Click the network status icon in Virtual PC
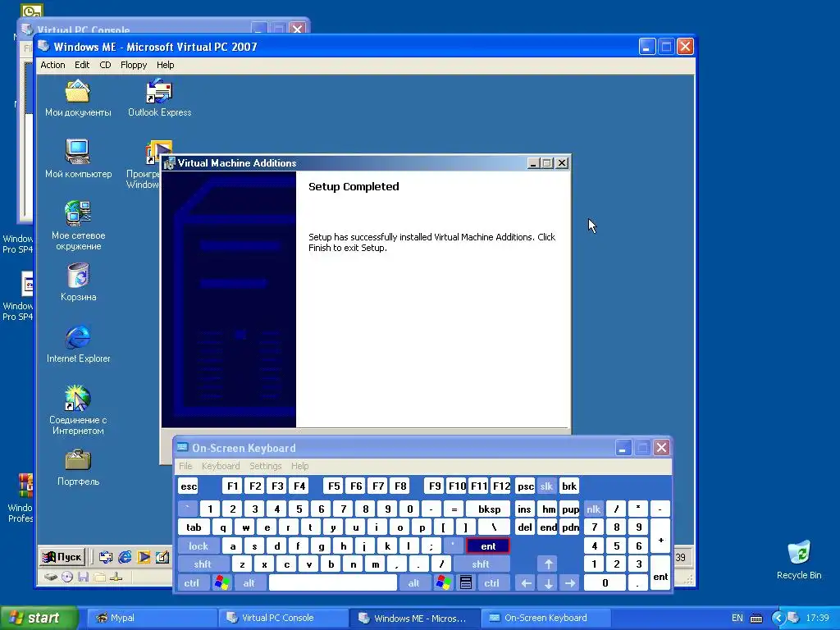Image resolution: width=840 pixels, height=630 pixels. (116, 577)
